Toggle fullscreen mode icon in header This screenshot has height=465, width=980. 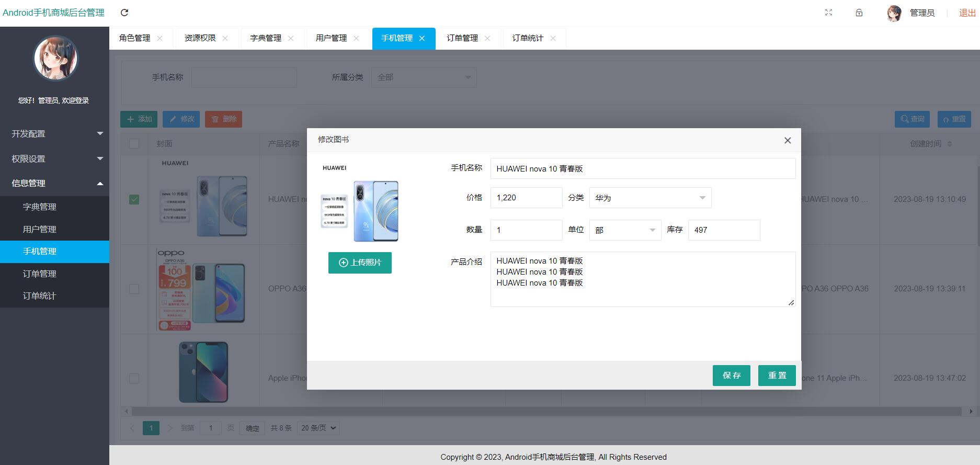pos(828,13)
